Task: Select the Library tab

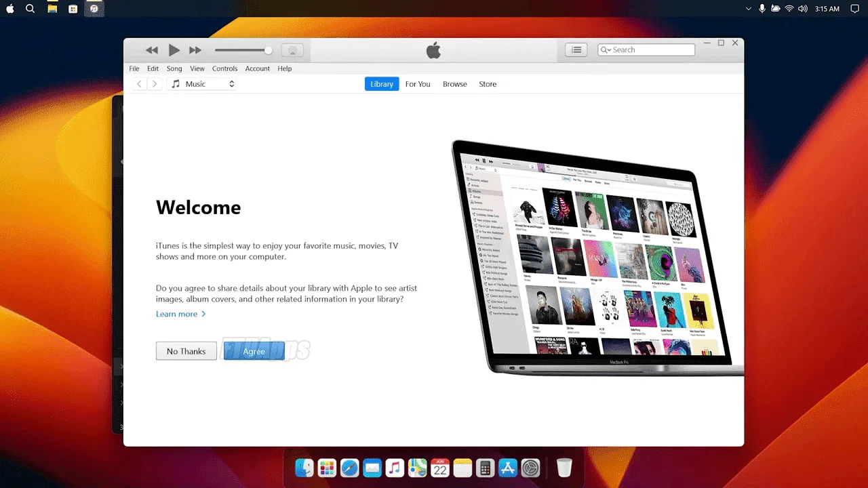Action: click(x=382, y=84)
